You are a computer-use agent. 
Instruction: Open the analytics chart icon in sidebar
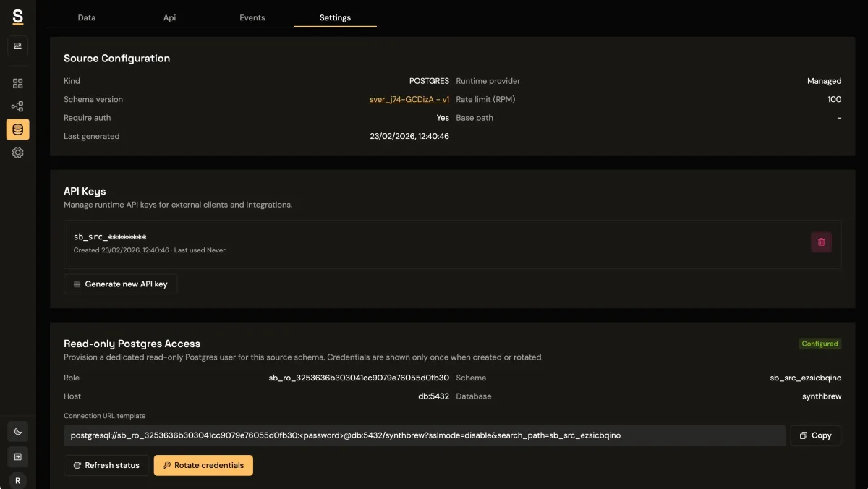(17, 46)
